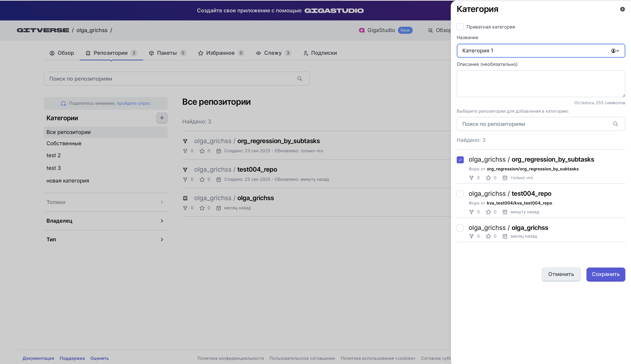Expand the Владелец filter section
Viewport: 631px width, 364px height.
[x=105, y=221]
